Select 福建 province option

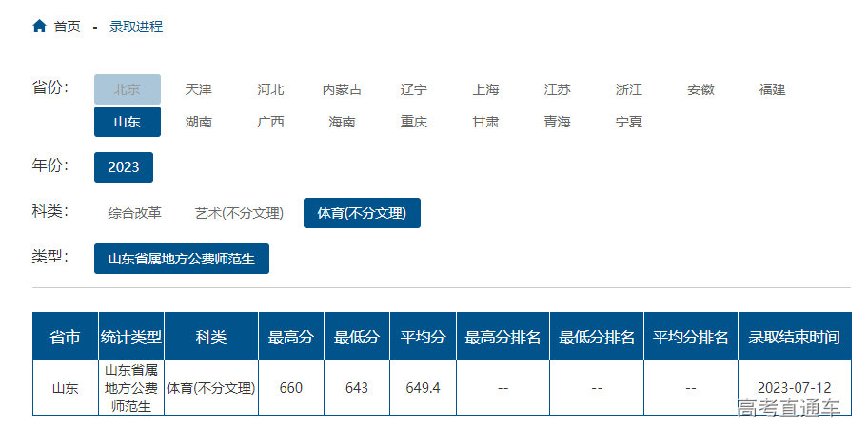click(773, 89)
